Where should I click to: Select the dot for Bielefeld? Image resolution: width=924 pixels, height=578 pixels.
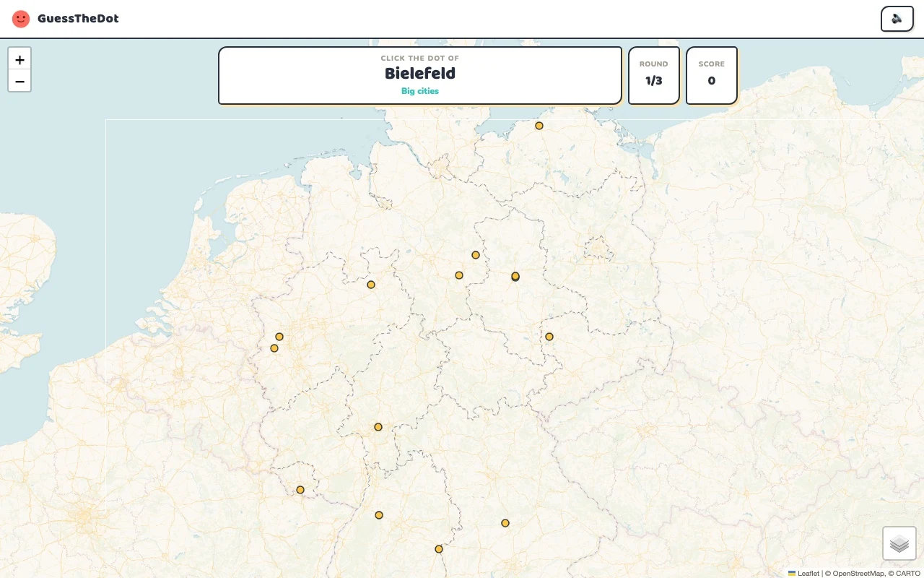pyautogui.click(x=371, y=285)
